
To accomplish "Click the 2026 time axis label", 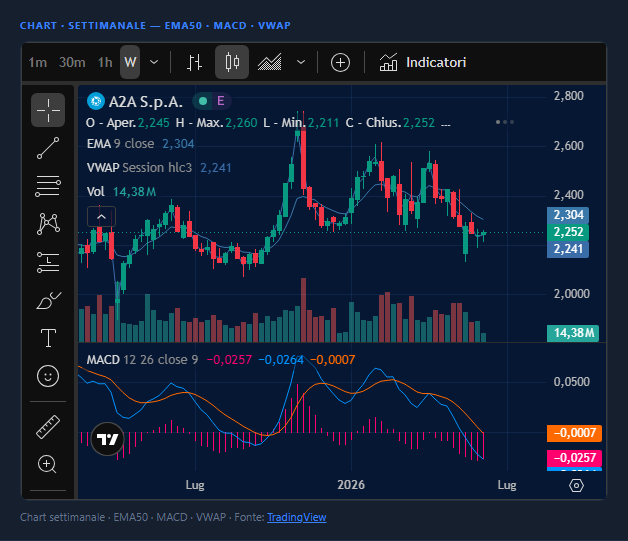I will [351, 485].
